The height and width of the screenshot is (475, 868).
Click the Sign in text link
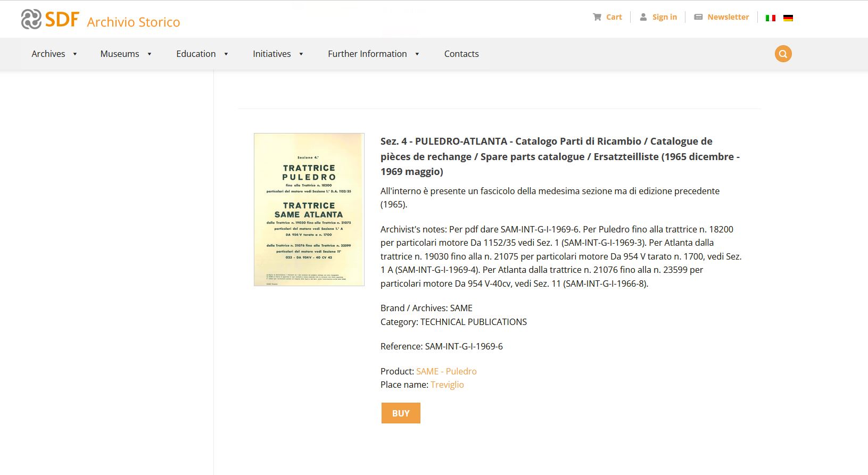[x=665, y=17]
